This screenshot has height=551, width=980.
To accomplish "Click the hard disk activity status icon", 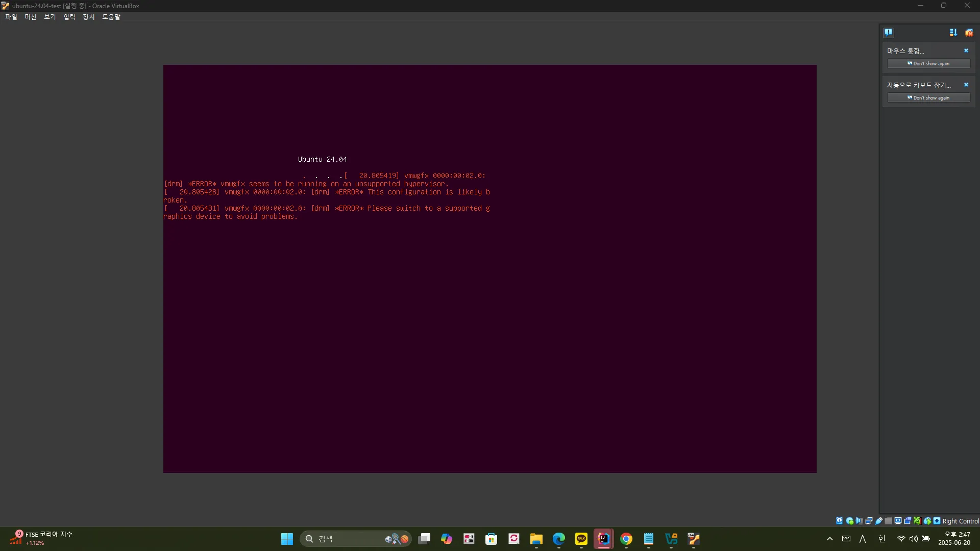I will [839, 521].
